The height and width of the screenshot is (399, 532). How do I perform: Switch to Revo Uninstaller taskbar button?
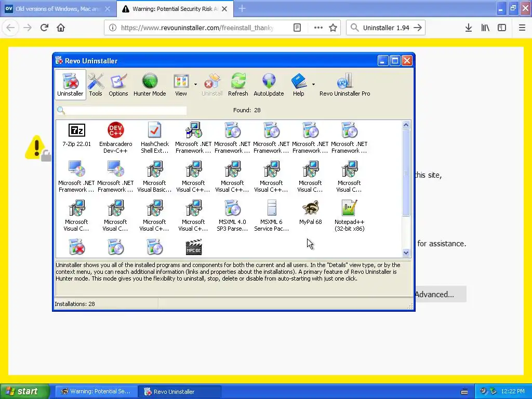[180, 391]
